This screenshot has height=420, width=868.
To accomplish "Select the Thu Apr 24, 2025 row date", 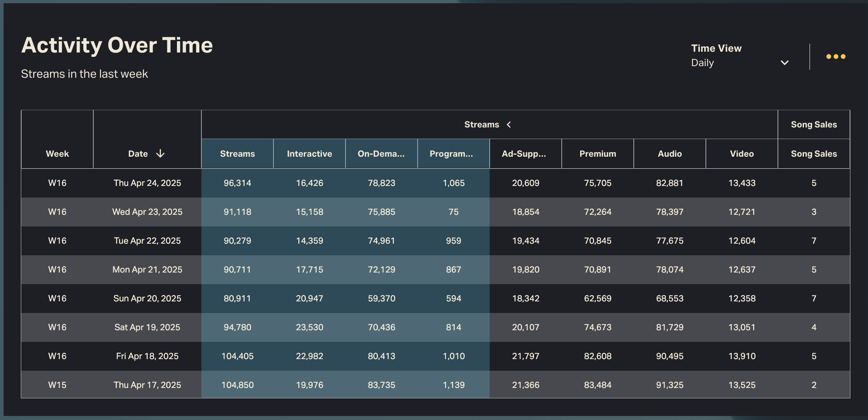I will (147, 183).
